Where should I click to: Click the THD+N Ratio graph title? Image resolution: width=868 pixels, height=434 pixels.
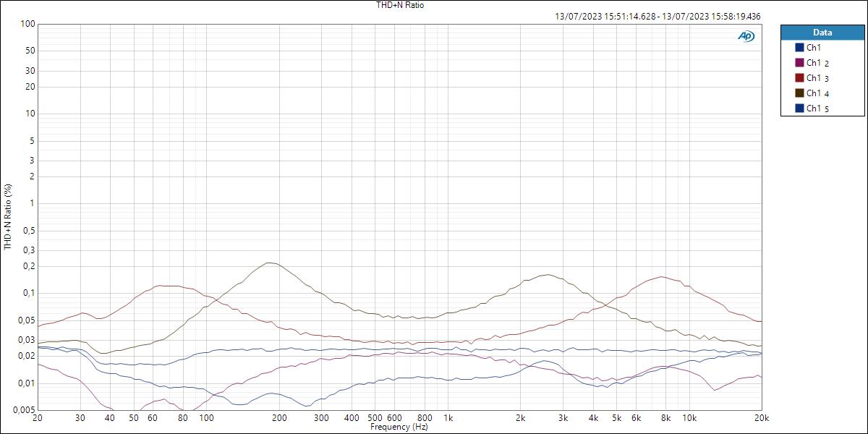(x=399, y=5)
